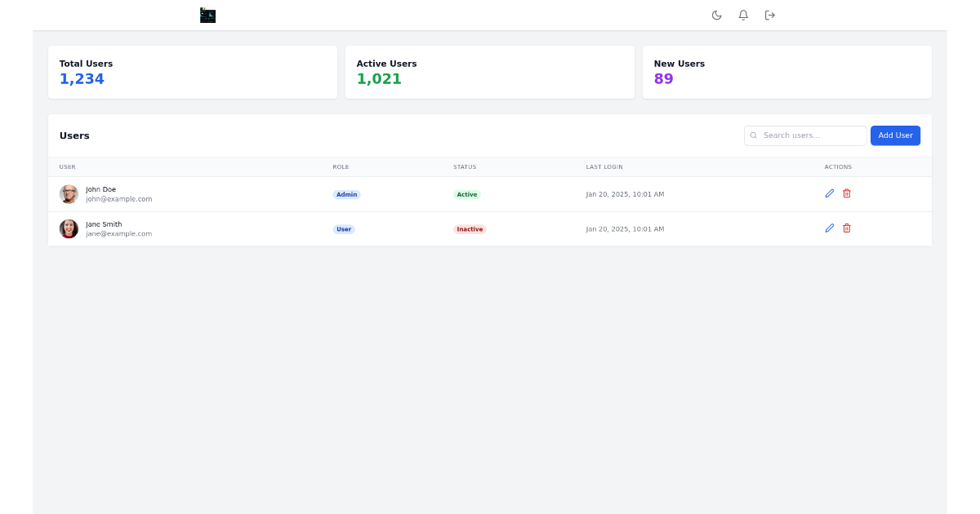Image resolution: width=980 pixels, height=514 pixels.
Task: Click Jane Smith's profile avatar
Action: (x=69, y=228)
